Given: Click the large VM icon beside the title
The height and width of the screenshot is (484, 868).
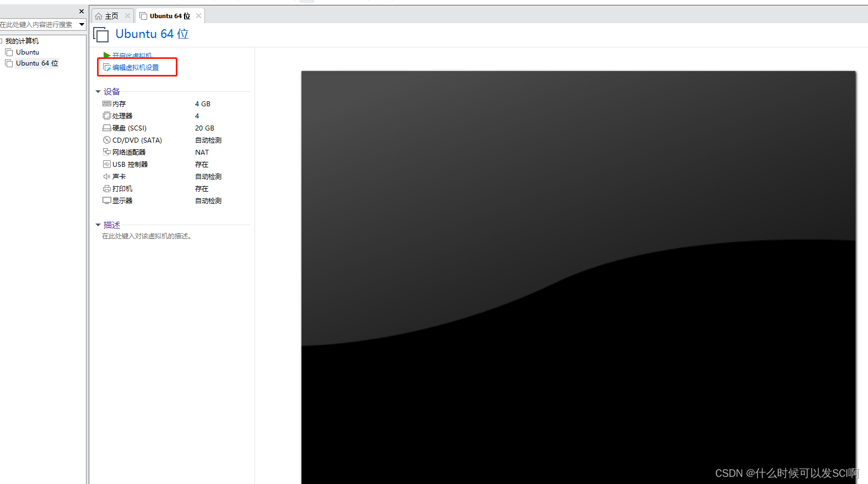Looking at the screenshot, I should click(x=101, y=35).
